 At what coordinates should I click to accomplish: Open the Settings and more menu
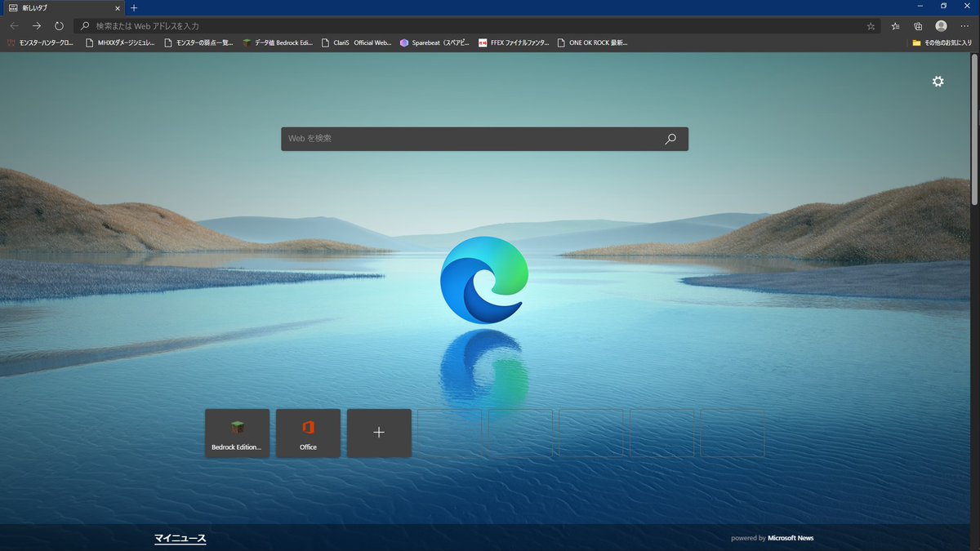pos(964,26)
